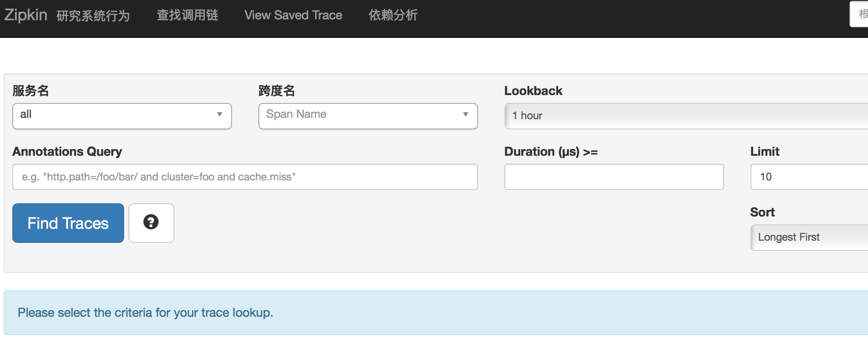Click the question mark help icon
The image size is (868, 352).
(x=151, y=223)
